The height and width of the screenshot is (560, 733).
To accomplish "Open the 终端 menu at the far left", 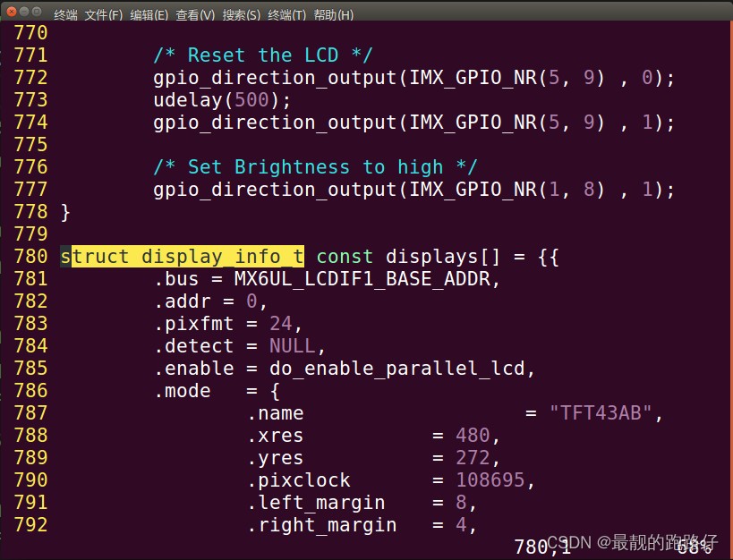I will (65, 15).
